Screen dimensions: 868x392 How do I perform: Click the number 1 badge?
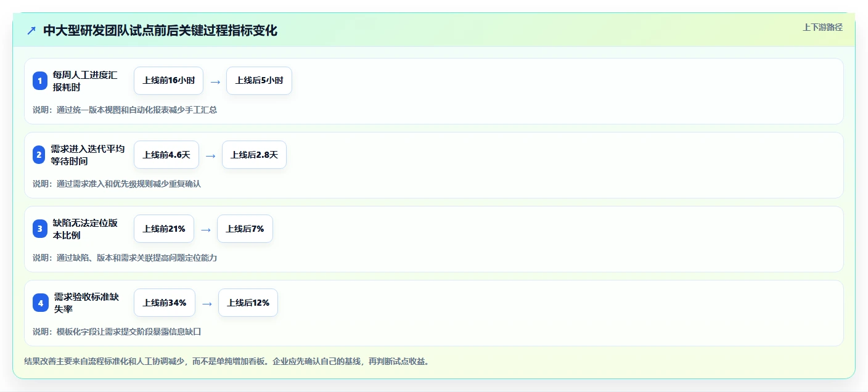click(x=40, y=81)
